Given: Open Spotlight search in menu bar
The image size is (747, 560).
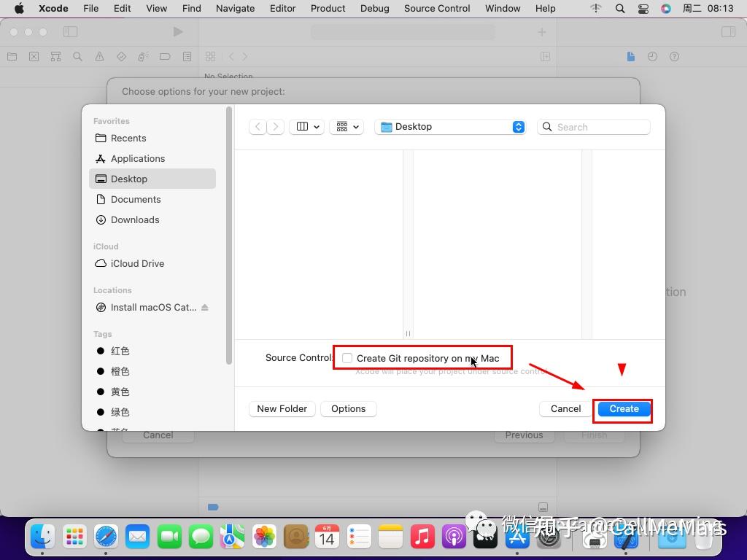Looking at the screenshot, I should pyautogui.click(x=620, y=9).
